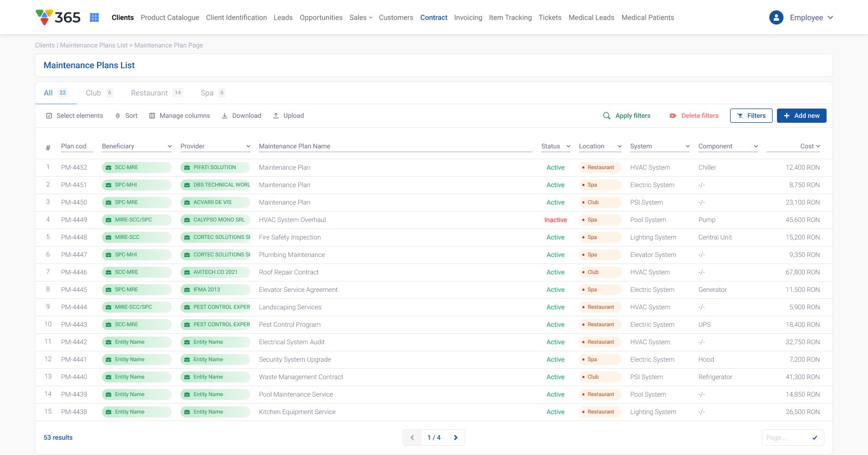This screenshot has height=455, width=868.
Task: Click the Page number input field
Action: 786,438
